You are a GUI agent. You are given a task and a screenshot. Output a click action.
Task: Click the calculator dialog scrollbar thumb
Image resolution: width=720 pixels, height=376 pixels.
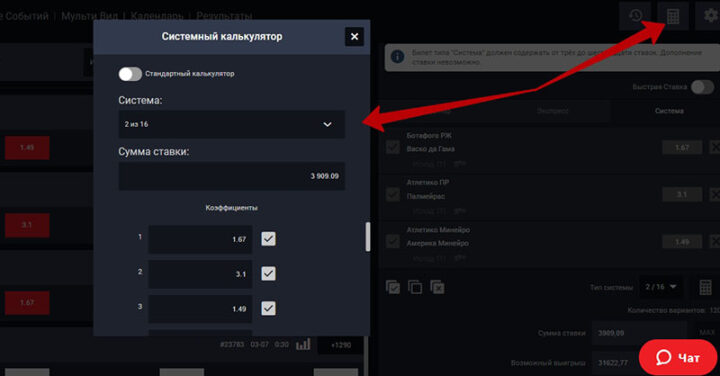[368, 237]
